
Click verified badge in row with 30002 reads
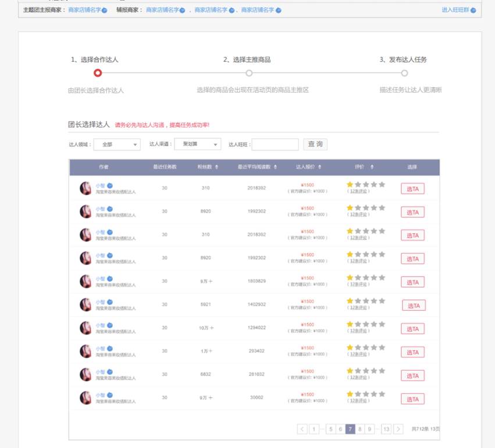coord(110,395)
